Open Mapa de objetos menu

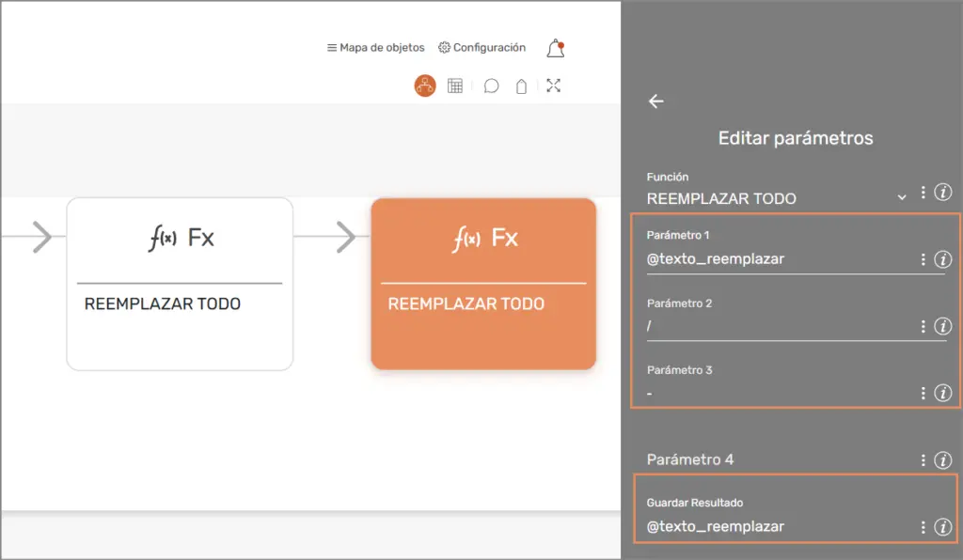point(375,48)
